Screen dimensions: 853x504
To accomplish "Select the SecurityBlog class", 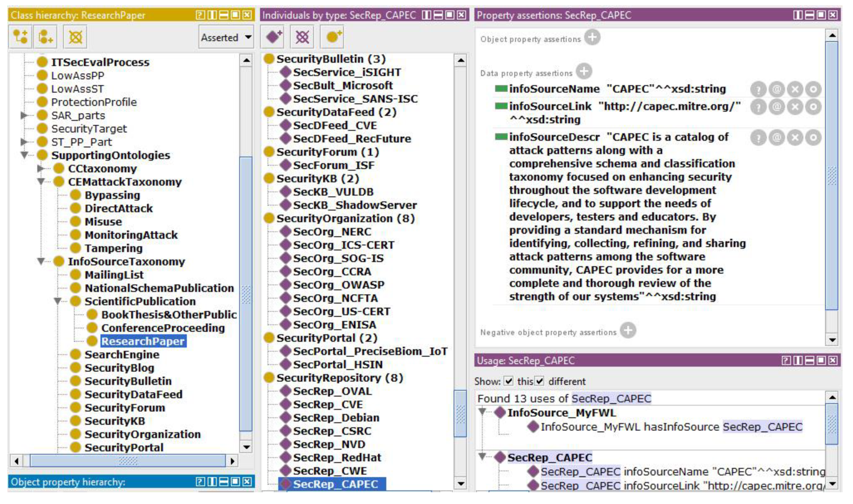I will click(119, 368).
